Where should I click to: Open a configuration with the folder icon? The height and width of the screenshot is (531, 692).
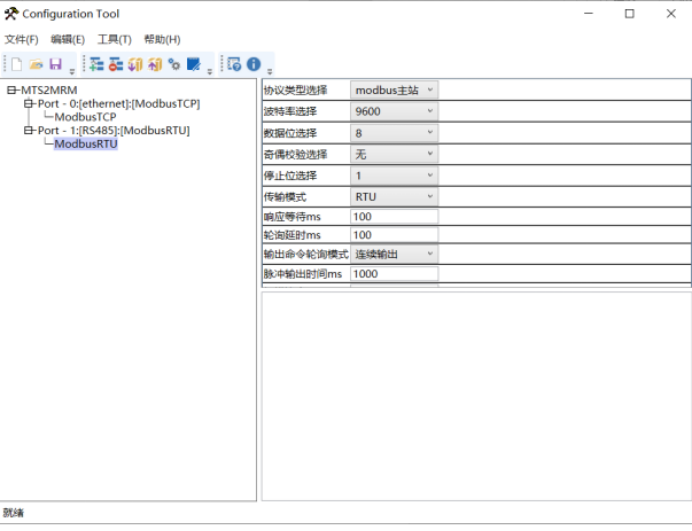tap(36, 64)
